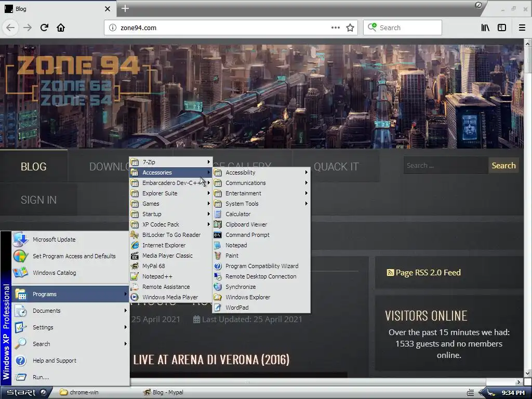Launch BitLocker To Go Reader
532x399 pixels.
(x=171, y=235)
